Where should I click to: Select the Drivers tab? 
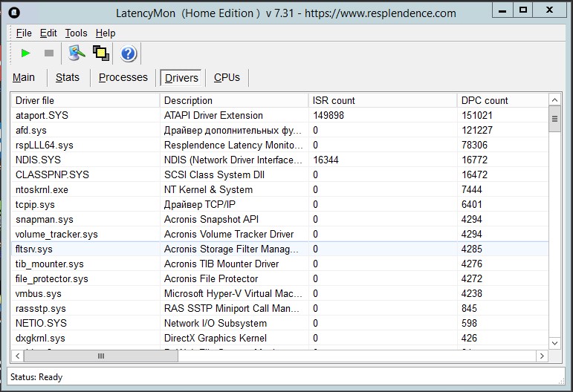click(181, 78)
